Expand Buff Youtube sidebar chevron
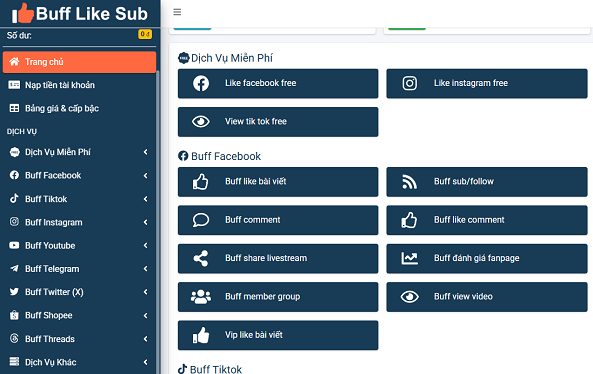The image size is (593, 374). point(146,245)
